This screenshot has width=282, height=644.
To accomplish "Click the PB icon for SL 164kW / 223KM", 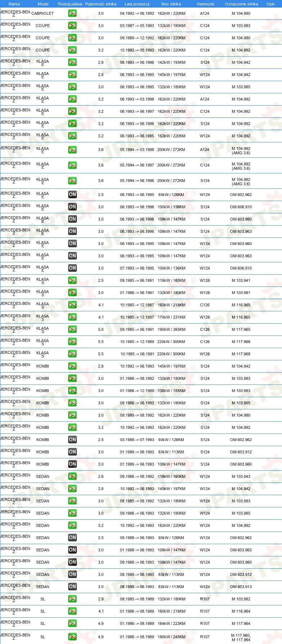I will 72,623.
